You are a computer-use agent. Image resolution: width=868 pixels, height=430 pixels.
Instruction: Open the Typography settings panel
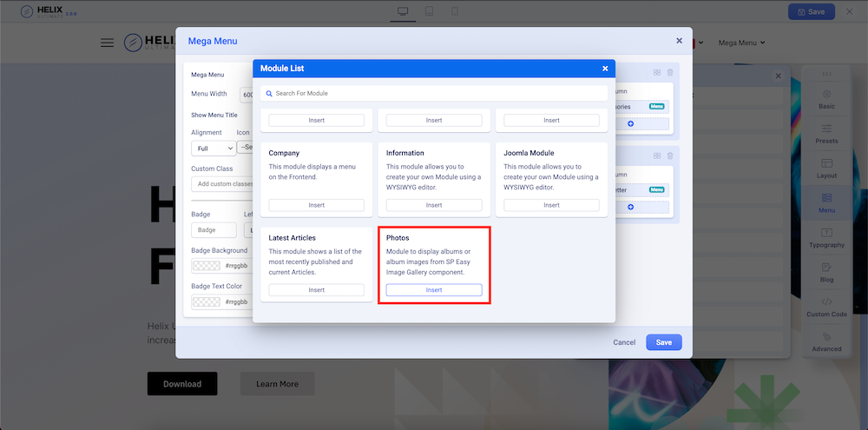826,238
